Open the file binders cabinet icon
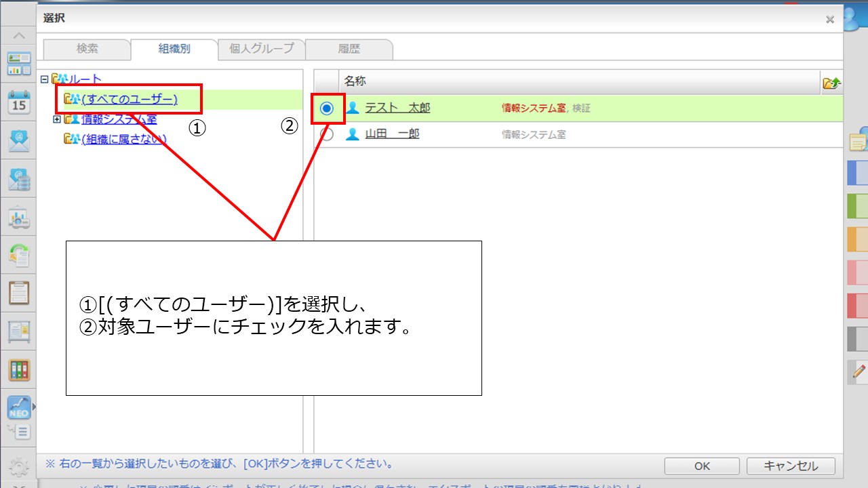Screen dimensions: 868x488 (19, 370)
